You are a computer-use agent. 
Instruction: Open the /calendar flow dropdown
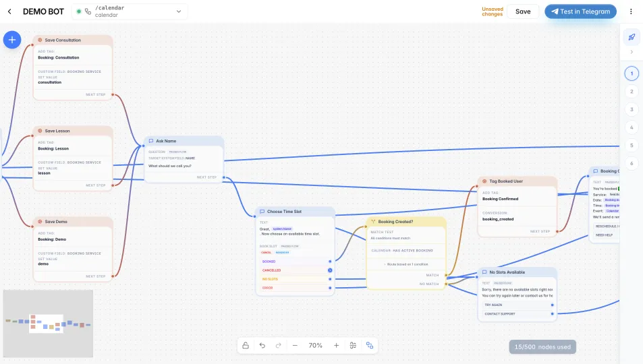tap(130, 11)
